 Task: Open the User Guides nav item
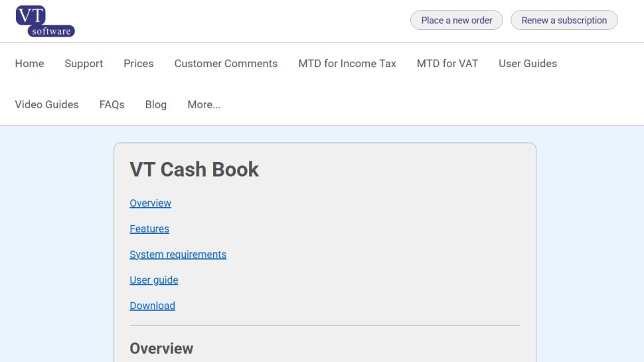[x=528, y=64]
